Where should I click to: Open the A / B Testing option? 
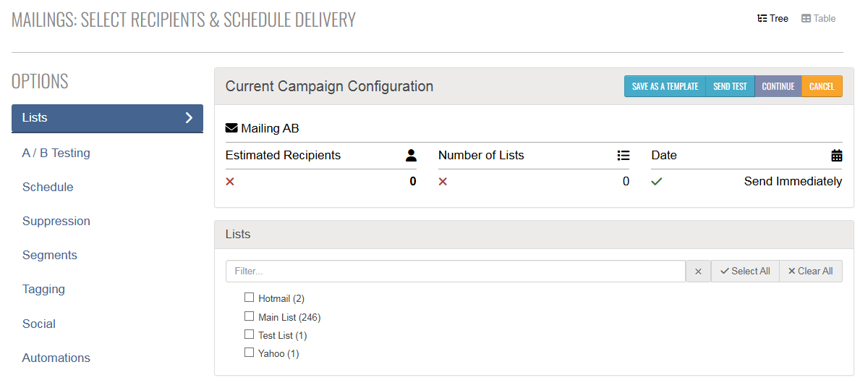56,153
